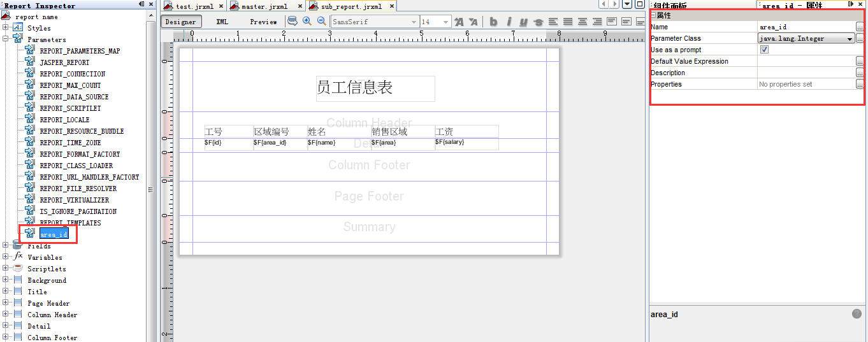Image resolution: width=868 pixels, height=342 pixels.
Task: Switch to the test.jrxml tab
Action: click(193, 6)
